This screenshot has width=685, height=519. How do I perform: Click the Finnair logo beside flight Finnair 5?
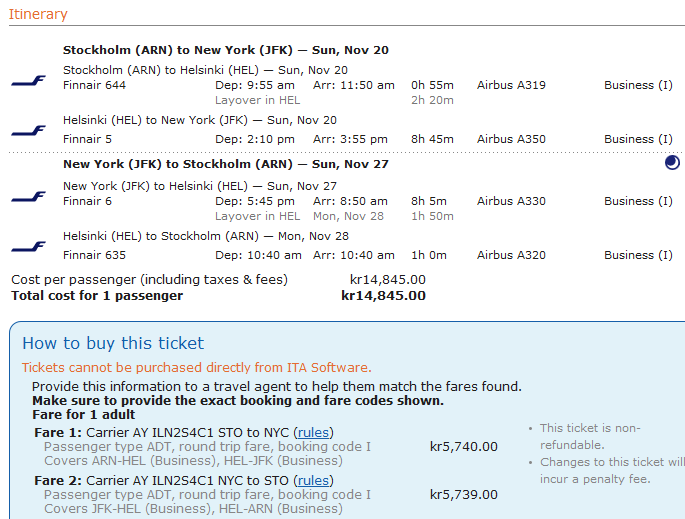tap(28, 131)
